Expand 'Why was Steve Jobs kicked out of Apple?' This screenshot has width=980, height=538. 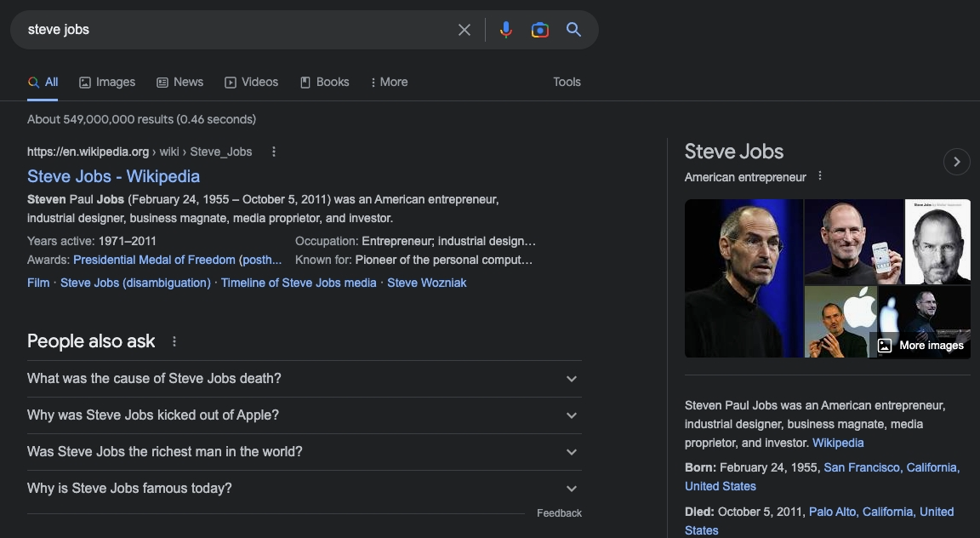[305, 415]
